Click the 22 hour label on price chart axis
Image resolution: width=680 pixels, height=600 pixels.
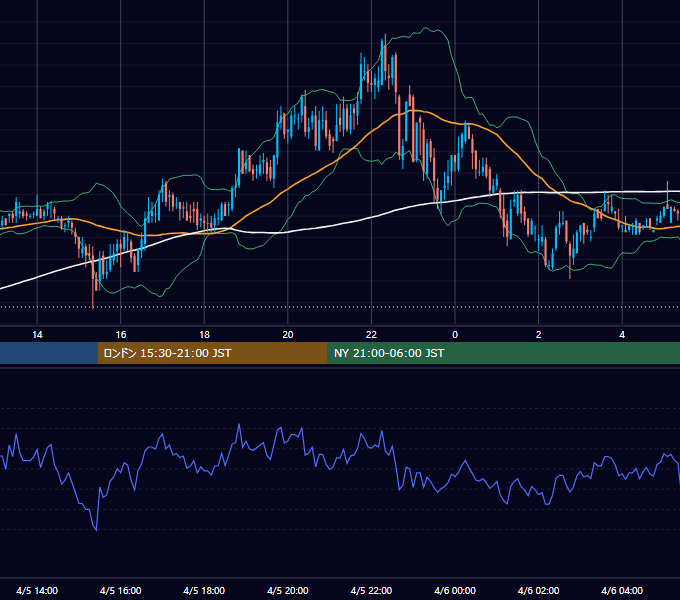tap(371, 335)
